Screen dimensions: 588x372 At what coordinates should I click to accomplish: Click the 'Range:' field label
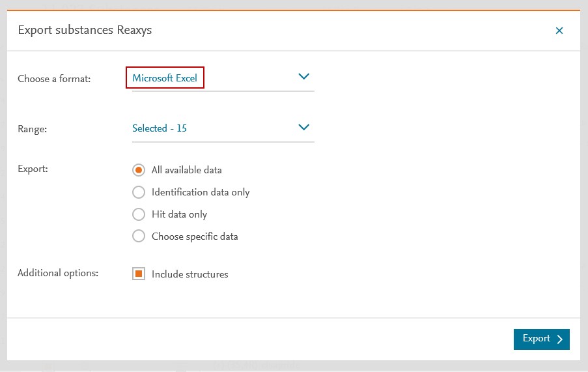coord(33,129)
